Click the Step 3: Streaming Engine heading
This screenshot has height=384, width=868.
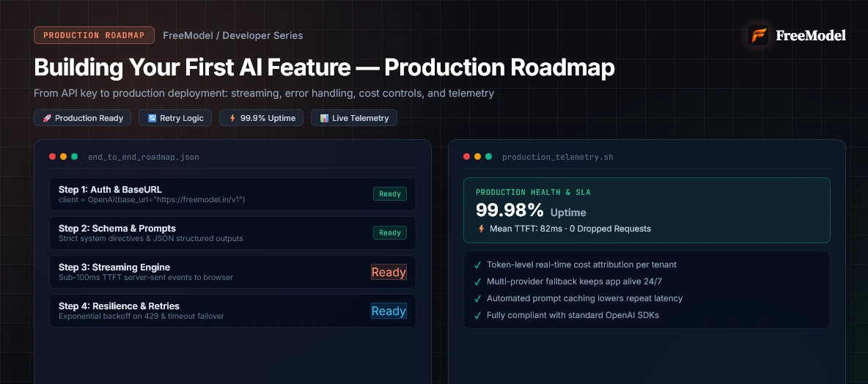[114, 267]
